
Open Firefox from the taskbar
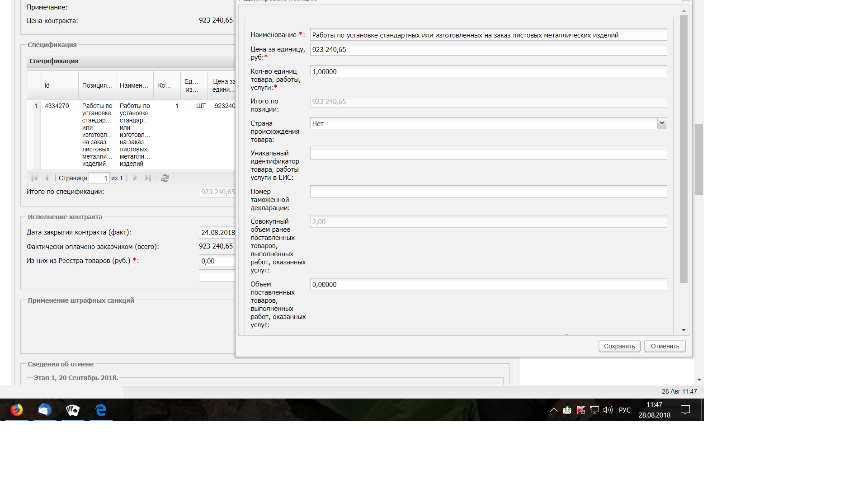coord(17,410)
